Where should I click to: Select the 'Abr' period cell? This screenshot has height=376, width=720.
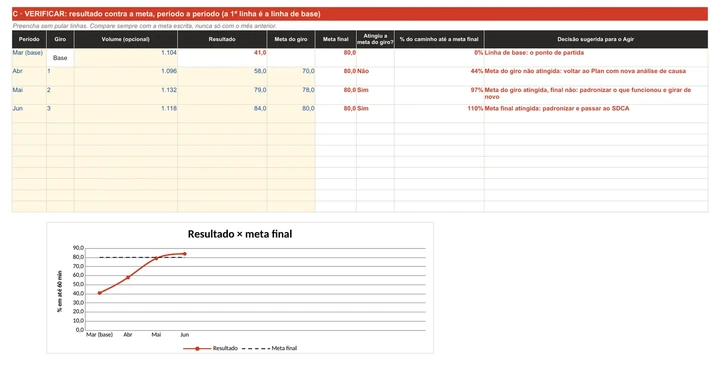point(29,77)
